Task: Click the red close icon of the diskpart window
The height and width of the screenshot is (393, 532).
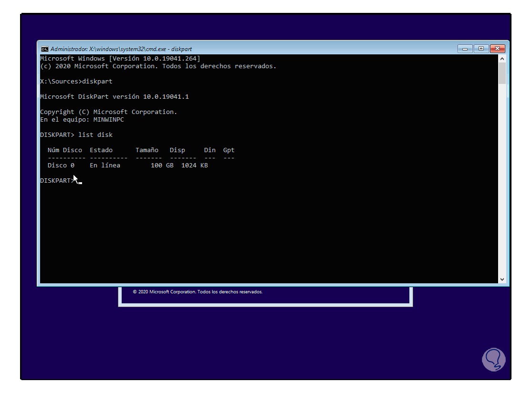Action: coord(498,49)
